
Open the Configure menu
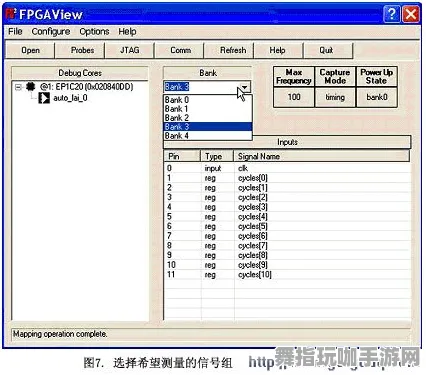click(x=51, y=32)
